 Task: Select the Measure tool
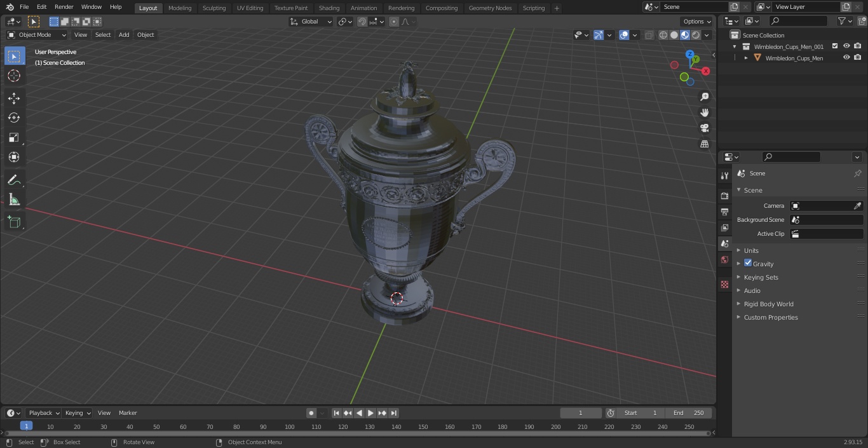coord(14,200)
